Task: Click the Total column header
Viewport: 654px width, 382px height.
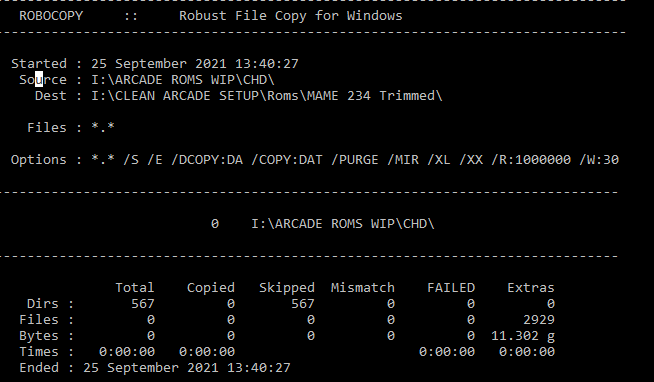Action: click(135, 287)
